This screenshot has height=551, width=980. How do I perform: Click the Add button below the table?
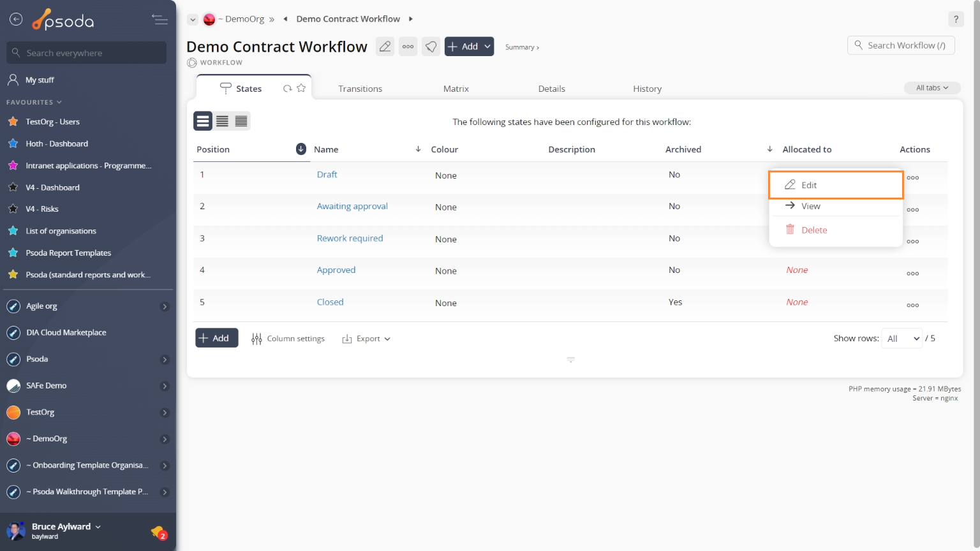(x=217, y=338)
